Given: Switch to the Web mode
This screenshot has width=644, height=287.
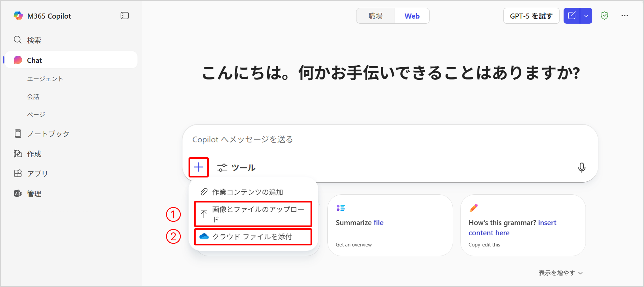Looking at the screenshot, I should [x=412, y=16].
